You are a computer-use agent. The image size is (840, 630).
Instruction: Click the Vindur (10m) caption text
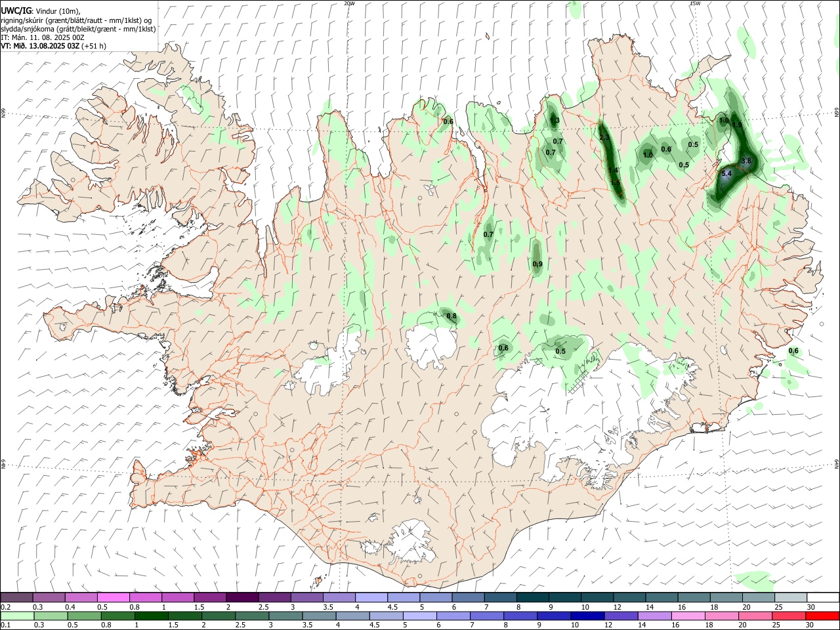[57, 10]
